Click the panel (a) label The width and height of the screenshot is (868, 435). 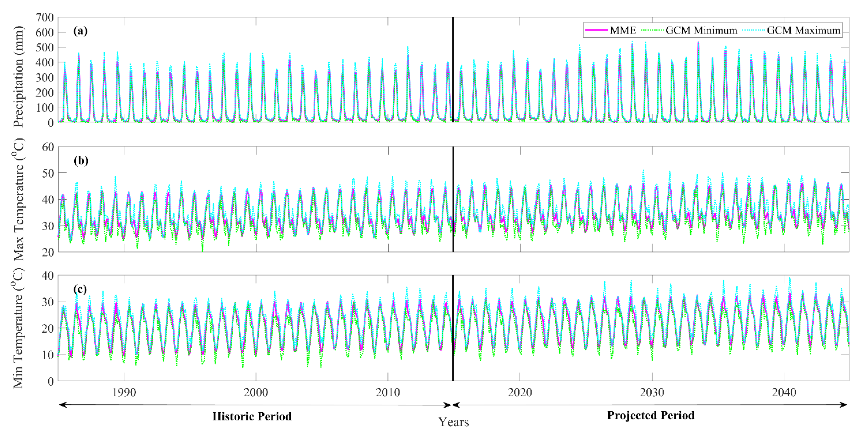[80, 31]
